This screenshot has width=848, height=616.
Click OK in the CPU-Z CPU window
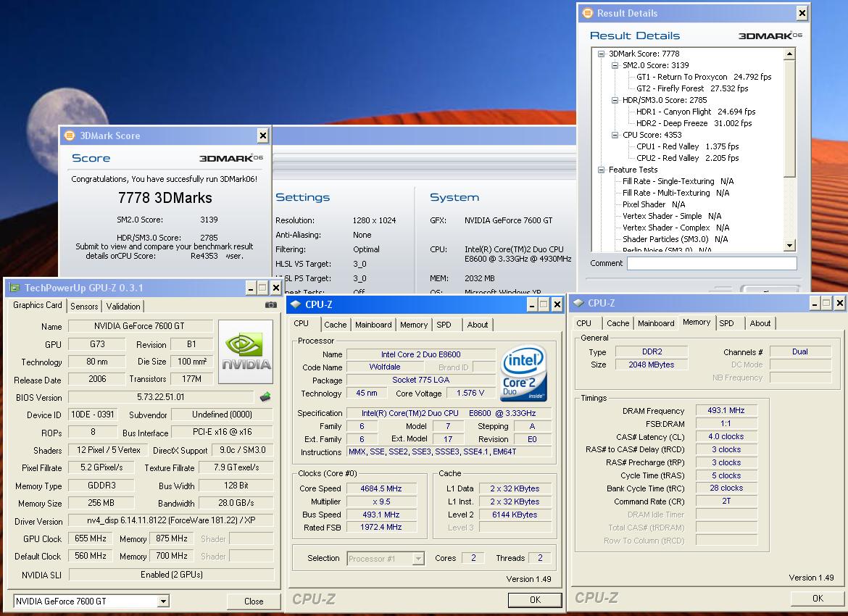click(x=536, y=599)
